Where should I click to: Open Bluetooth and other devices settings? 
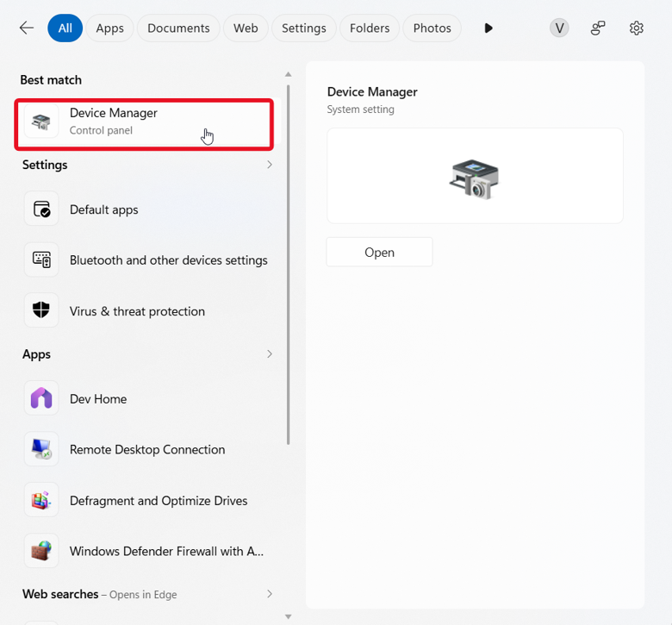pyautogui.click(x=148, y=260)
